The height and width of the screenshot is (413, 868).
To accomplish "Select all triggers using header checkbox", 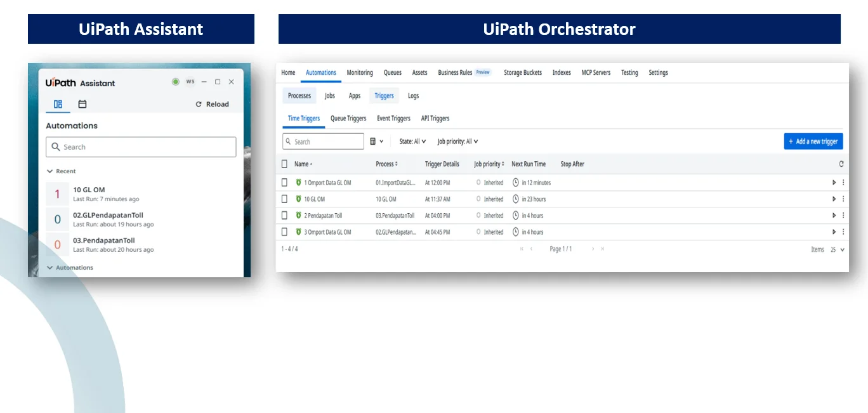I will [x=284, y=164].
